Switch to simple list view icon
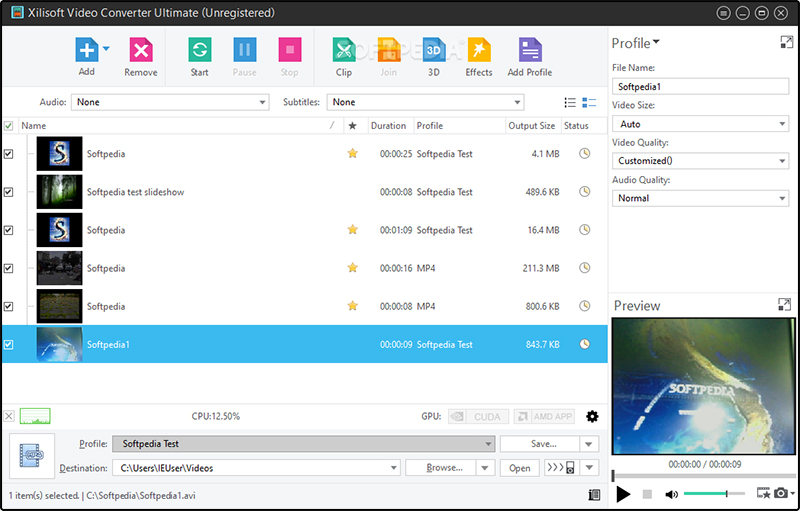The image size is (800, 511). [x=570, y=103]
